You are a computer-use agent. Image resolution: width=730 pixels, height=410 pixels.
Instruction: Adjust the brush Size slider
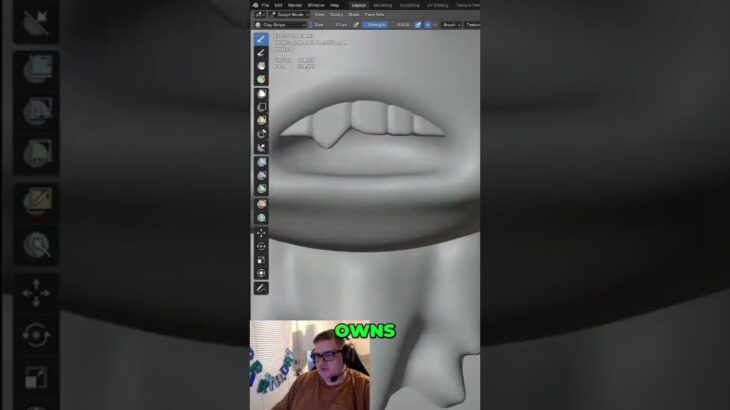[331, 25]
